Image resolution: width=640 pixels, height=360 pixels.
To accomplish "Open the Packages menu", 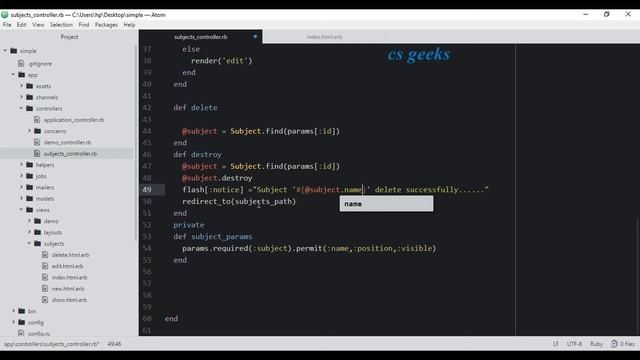I will (x=106, y=25).
